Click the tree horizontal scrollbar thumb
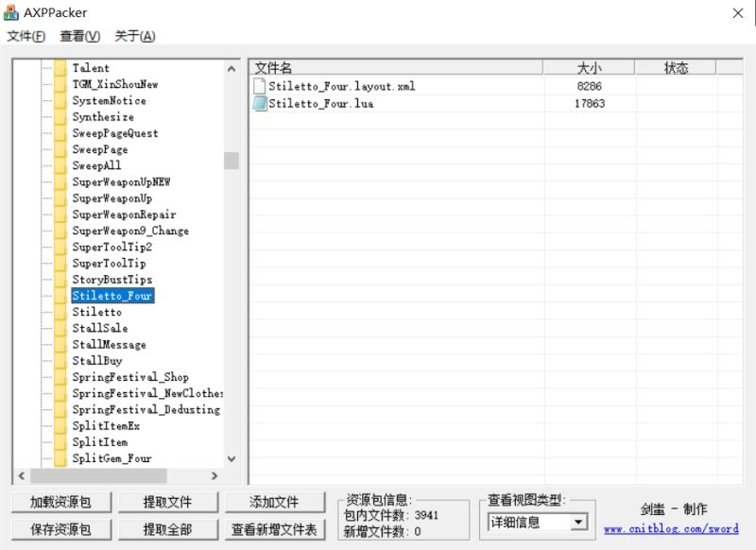 click(99, 475)
